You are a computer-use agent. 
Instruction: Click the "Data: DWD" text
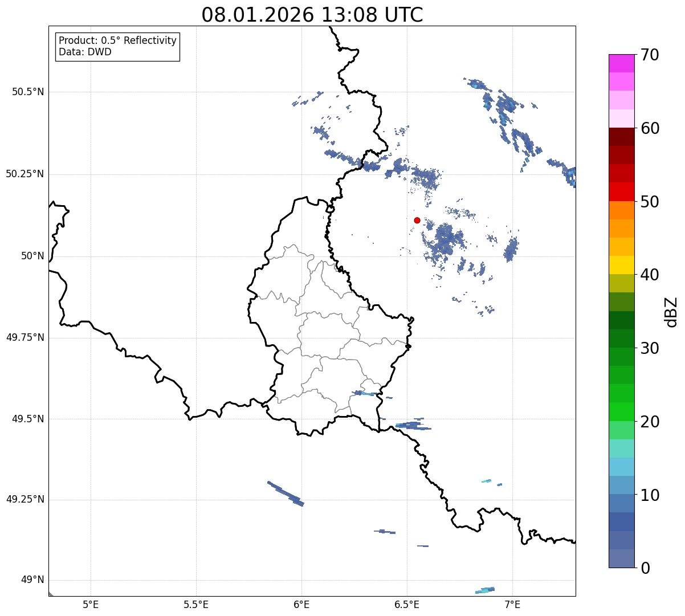(85, 52)
